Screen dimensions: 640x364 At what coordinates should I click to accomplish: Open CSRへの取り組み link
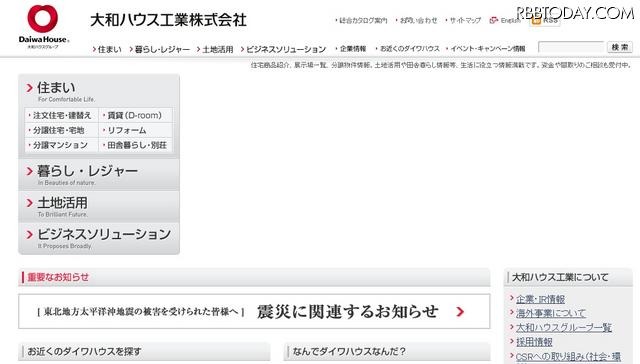click(x=568, y=357)
